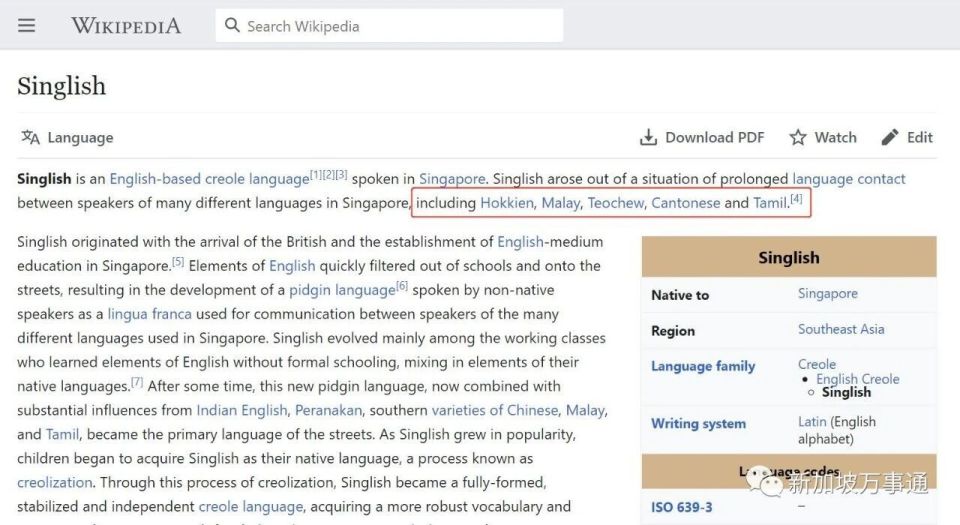
Task: Open Tamil link in first paragraph
Action: [770, 203]
